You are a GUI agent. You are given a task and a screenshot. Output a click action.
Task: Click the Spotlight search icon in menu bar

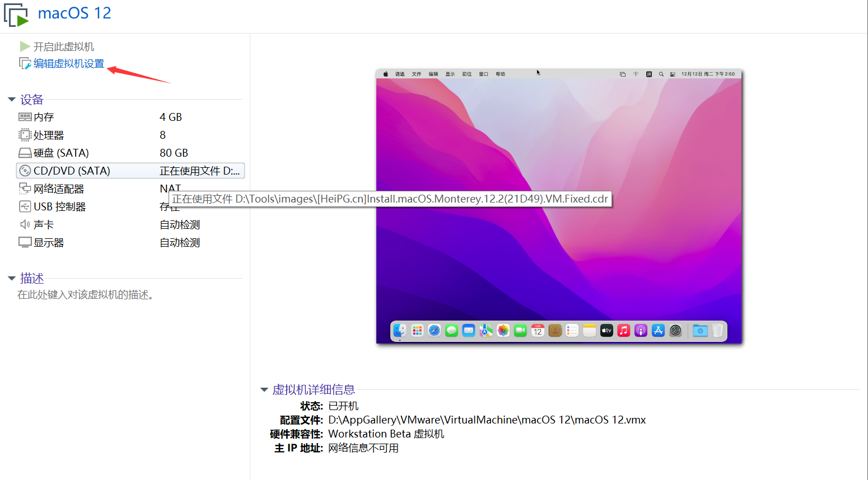click(x=661, y=73)
